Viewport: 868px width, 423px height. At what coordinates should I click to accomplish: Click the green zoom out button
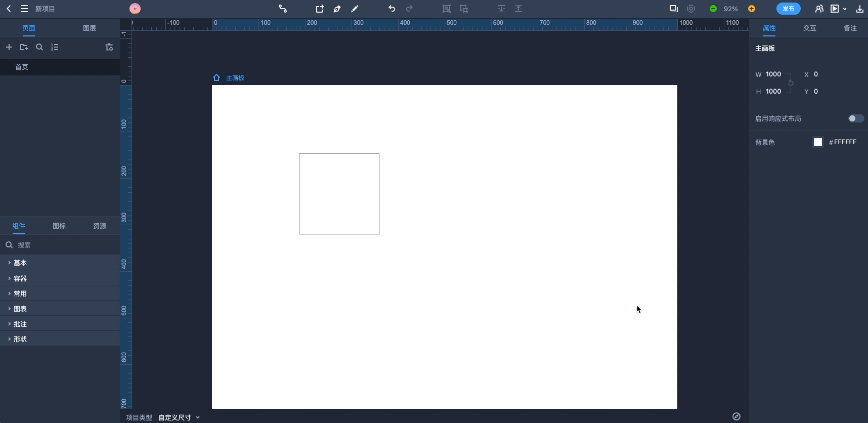tap(713, 9)
